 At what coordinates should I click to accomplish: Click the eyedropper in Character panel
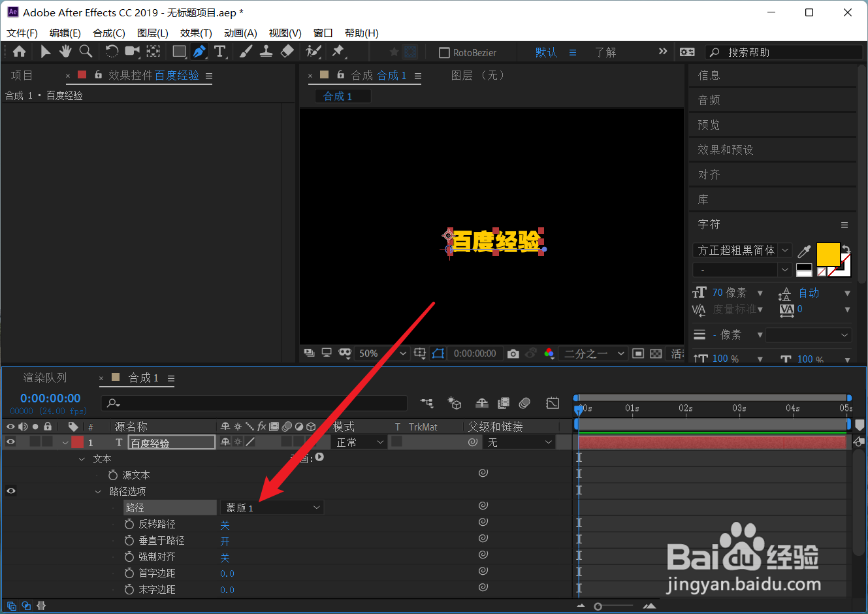805,251
